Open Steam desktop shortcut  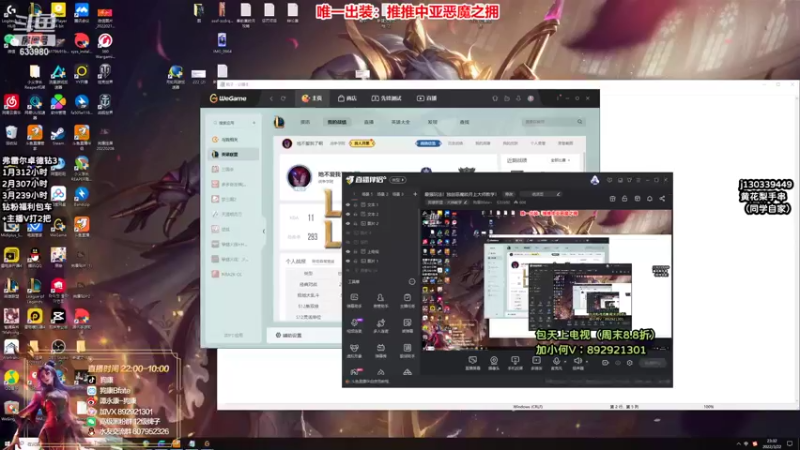(x=58, y=136)
